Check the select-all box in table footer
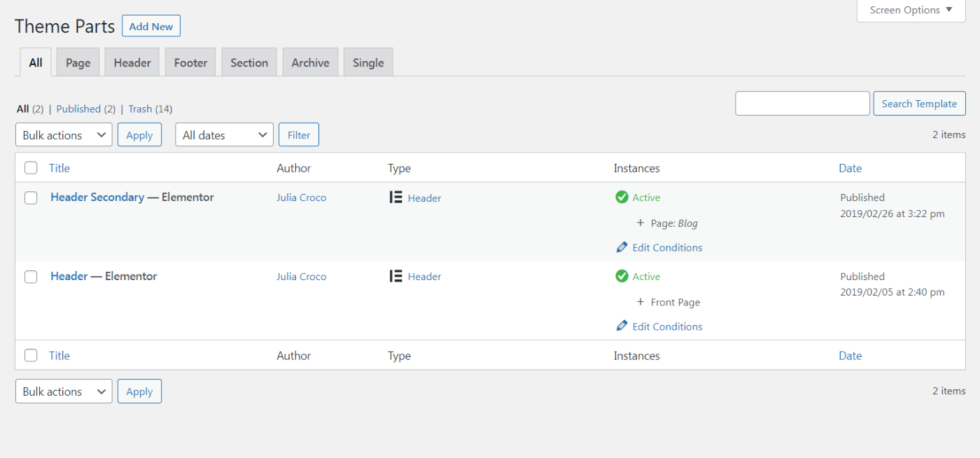 click(31, 356)
